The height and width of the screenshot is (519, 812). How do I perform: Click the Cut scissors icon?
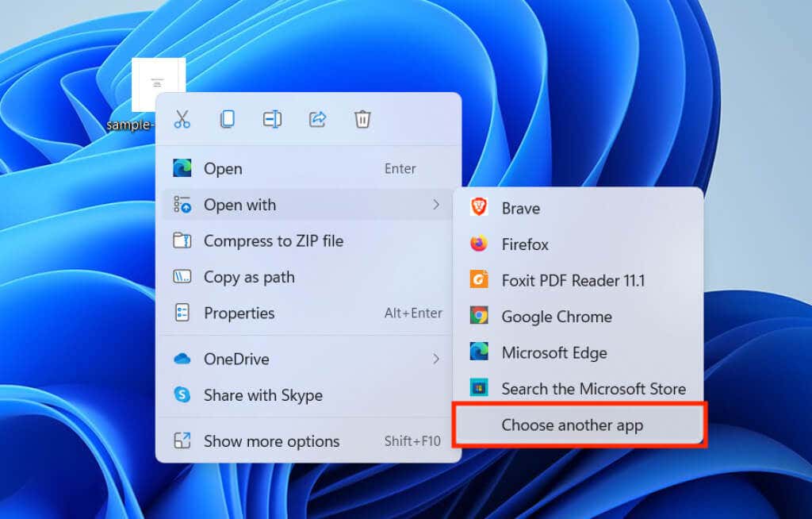(x=182, y=120)
